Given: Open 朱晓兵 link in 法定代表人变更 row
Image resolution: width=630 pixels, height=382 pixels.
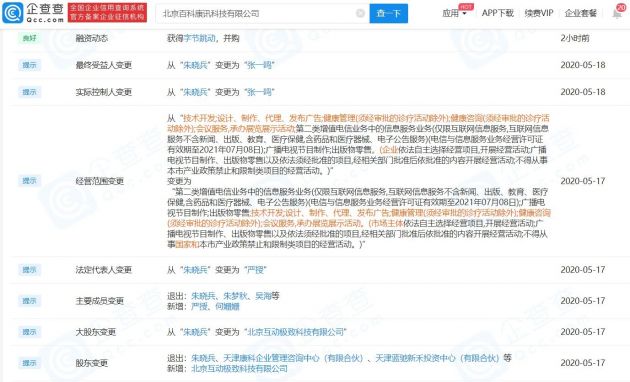Looking at the screenshot, I should point(195,270).
